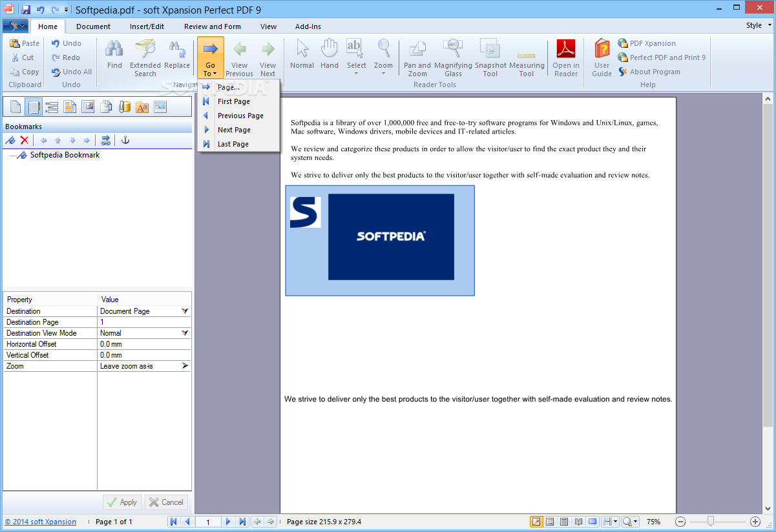Image resolution: width=776 pixels, height=532 pixels.
Task: Click the page number input field
Action: [x=207, y=522]
